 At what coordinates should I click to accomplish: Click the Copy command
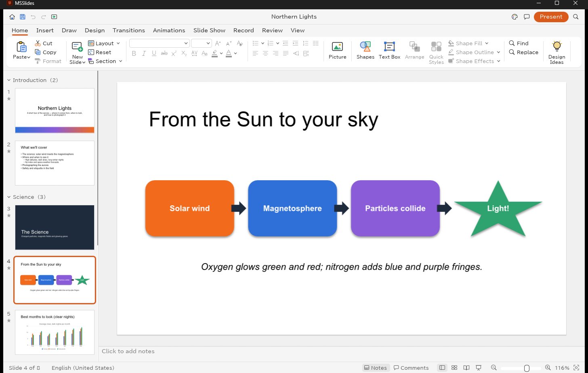point(46,52)
